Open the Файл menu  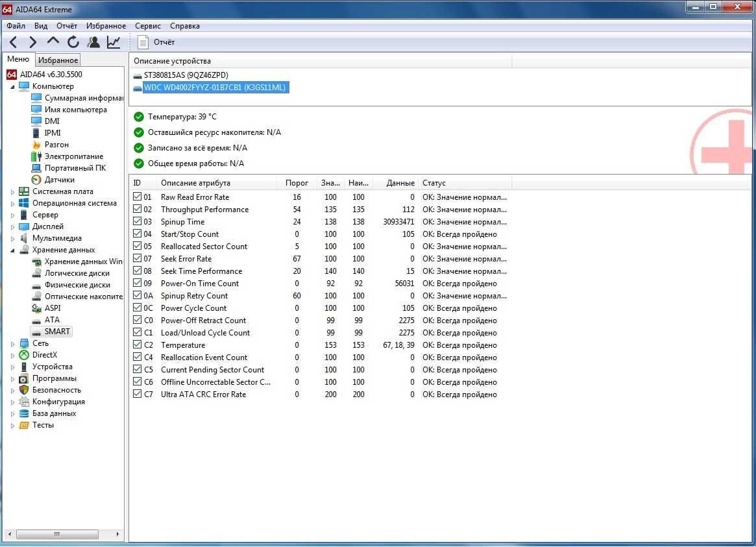pyautogui.click(x=16, y=26)
